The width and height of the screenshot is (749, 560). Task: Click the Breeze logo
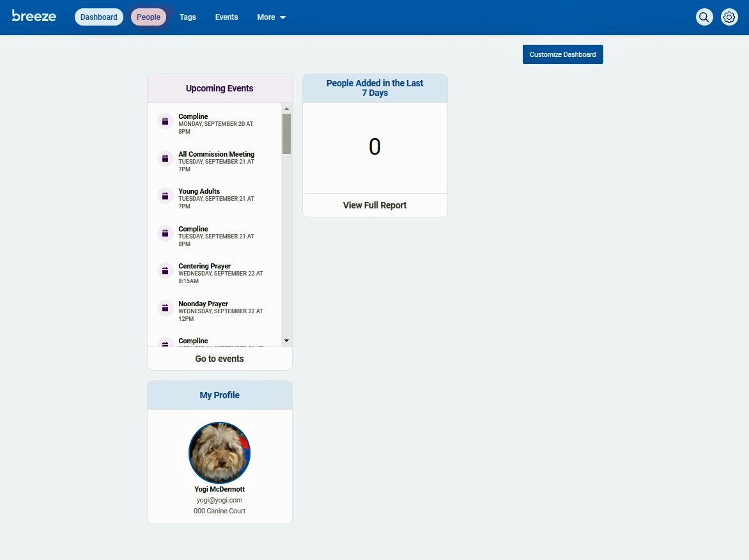34,16
